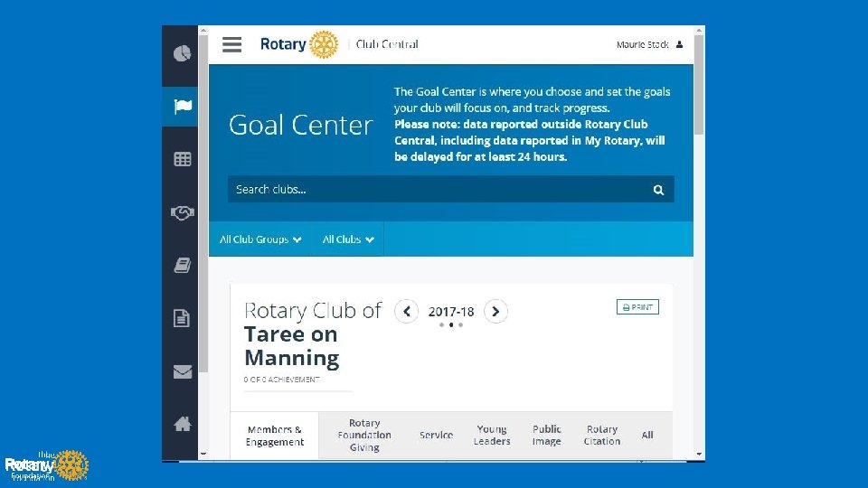
Task: Open the table grid sidebar icon
Action: click(183, 159)
